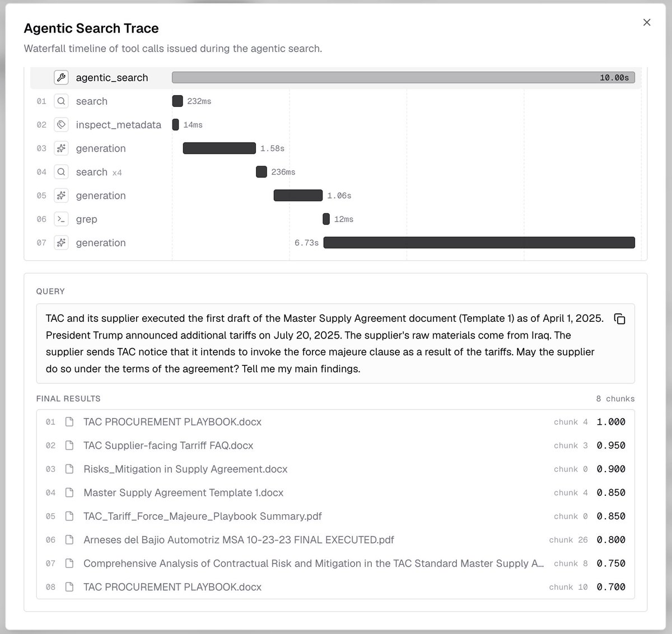
Task: Close the Agentic Search Trace dialog
Action: click(647, 22)
